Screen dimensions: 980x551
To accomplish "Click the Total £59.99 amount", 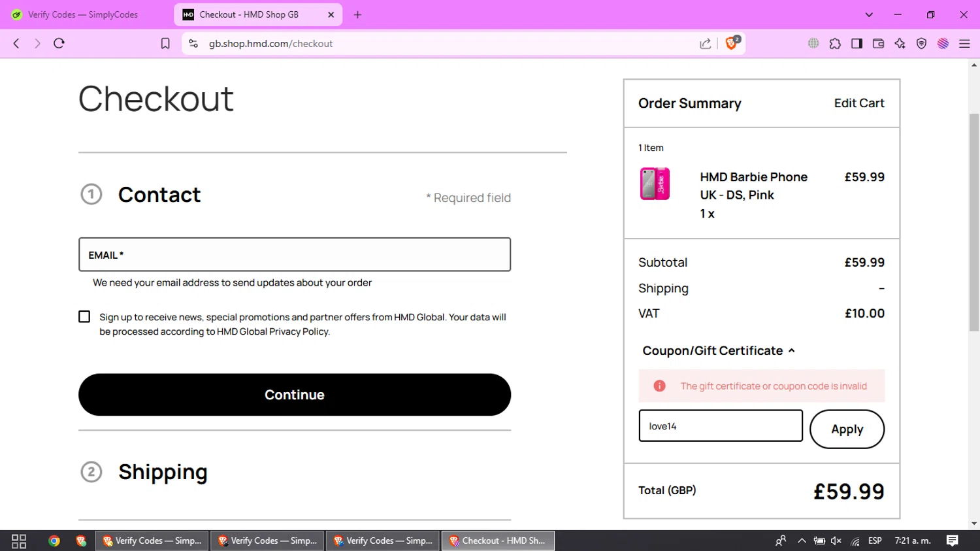I will tap(849, 492).
